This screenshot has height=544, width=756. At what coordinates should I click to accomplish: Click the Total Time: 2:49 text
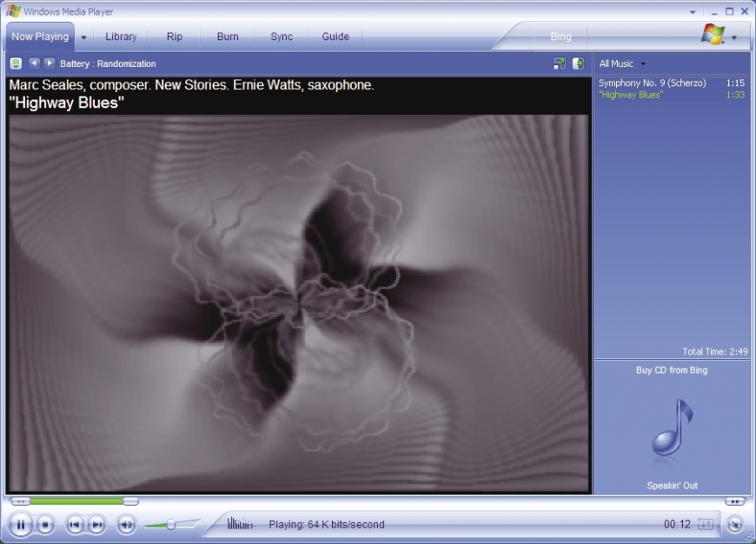(x=715, y=352)
